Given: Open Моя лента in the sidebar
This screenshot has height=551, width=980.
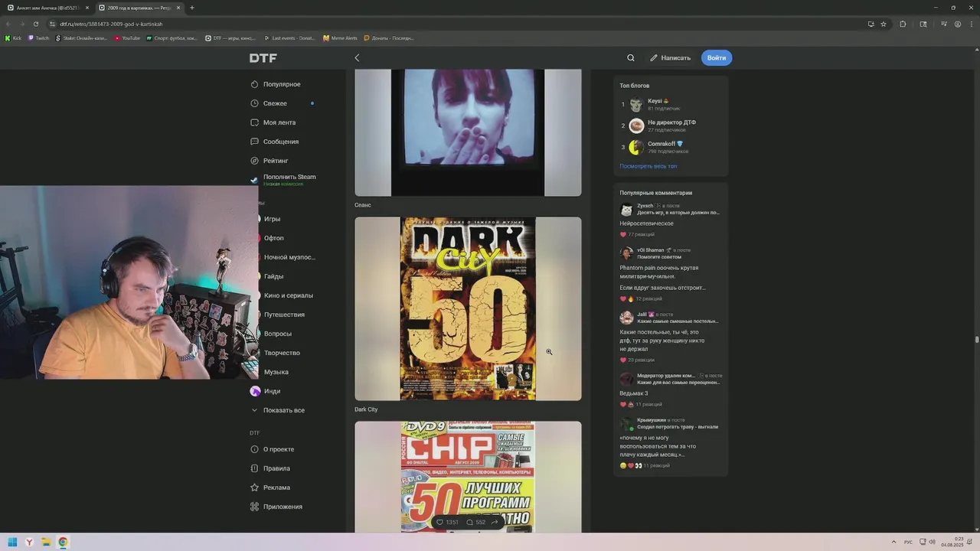Looking at the screenshot, I should [x=279, y=122].
